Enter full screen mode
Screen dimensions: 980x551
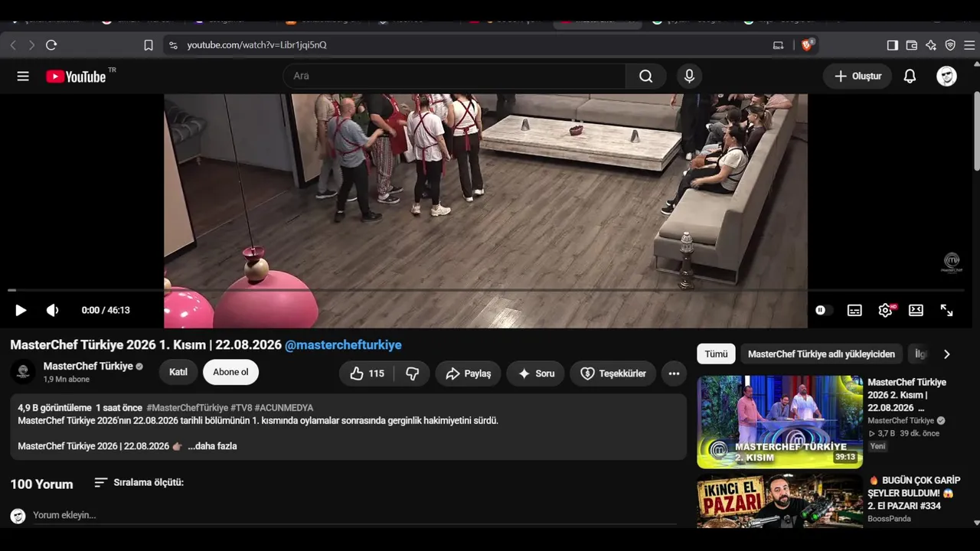click(947, 310)
